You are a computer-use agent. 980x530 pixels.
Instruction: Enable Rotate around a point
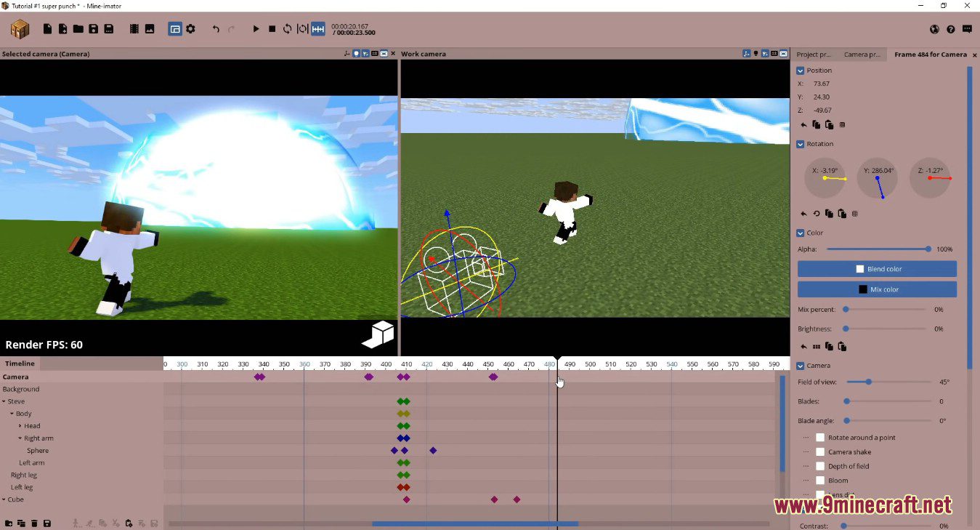click(x=820, y=438)
